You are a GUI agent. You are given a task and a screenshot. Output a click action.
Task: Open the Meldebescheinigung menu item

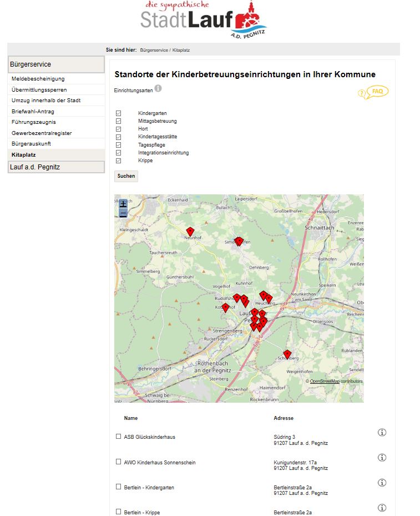pos(38,79)
